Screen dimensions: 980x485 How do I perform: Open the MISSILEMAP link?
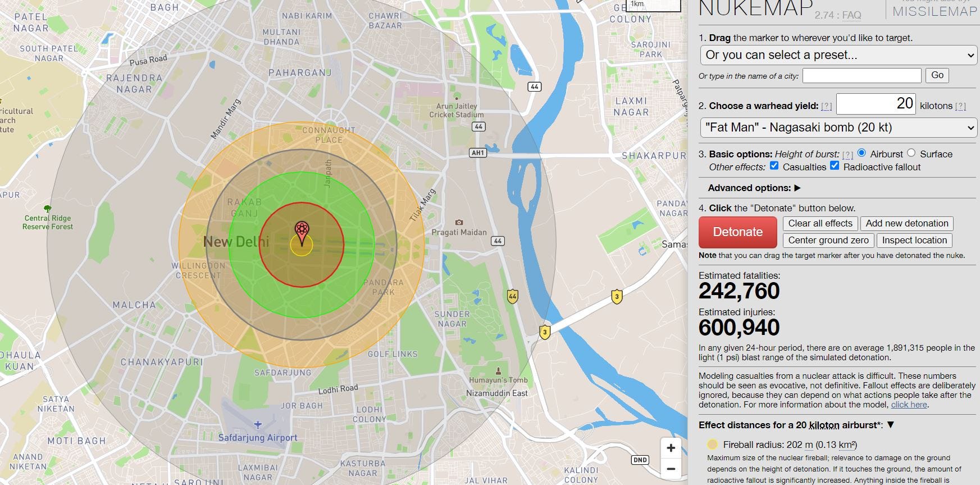coord(935,11)
